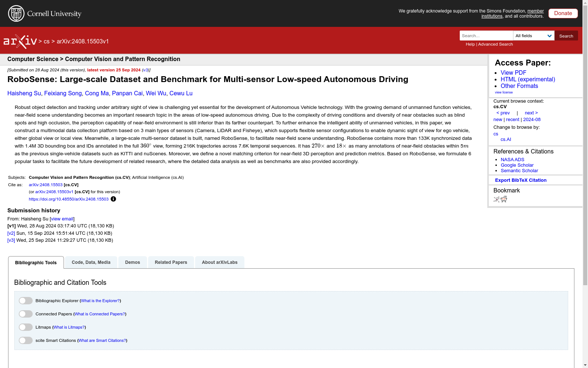Go to next paper link
This screenshot has width=588, height=368.
(531, 113)
